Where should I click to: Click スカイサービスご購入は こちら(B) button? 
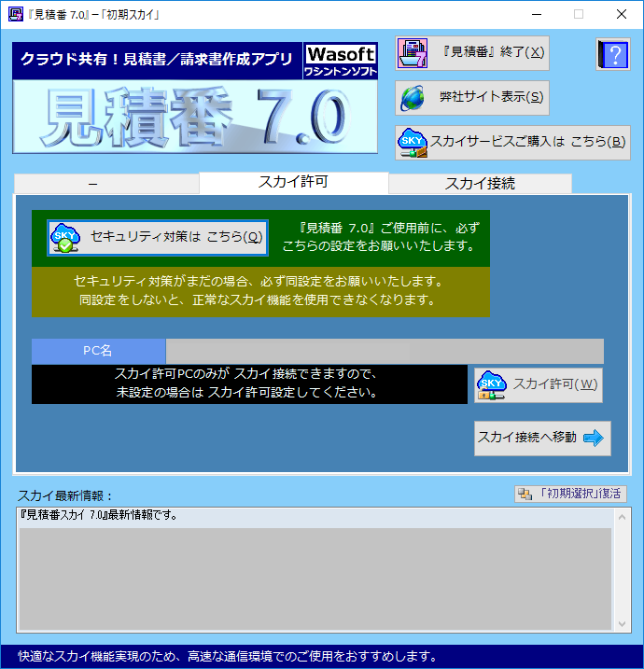512,143
